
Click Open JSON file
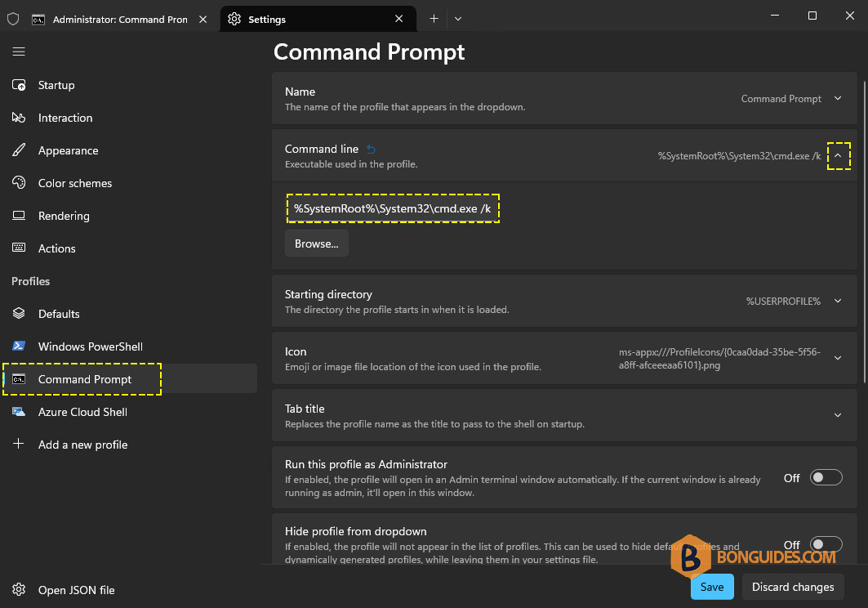(130, 590)
